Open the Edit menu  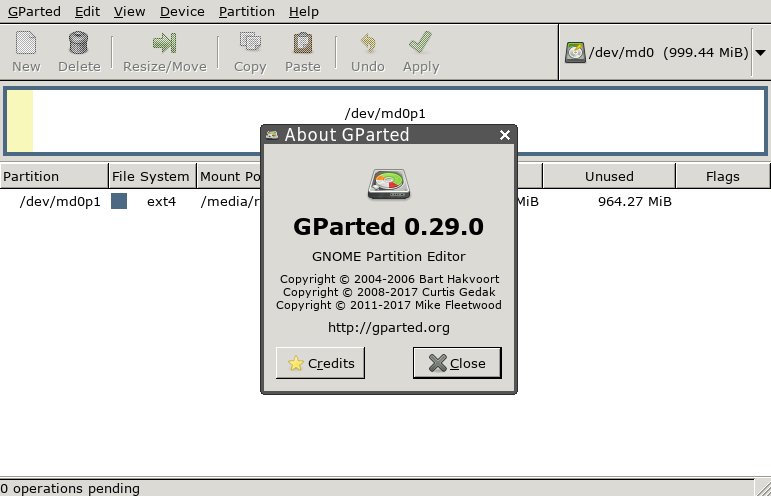coord(88,11)
